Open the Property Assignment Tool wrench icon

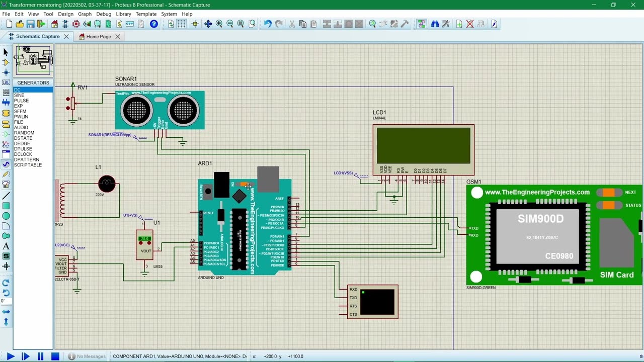click(x=446, y=24)
